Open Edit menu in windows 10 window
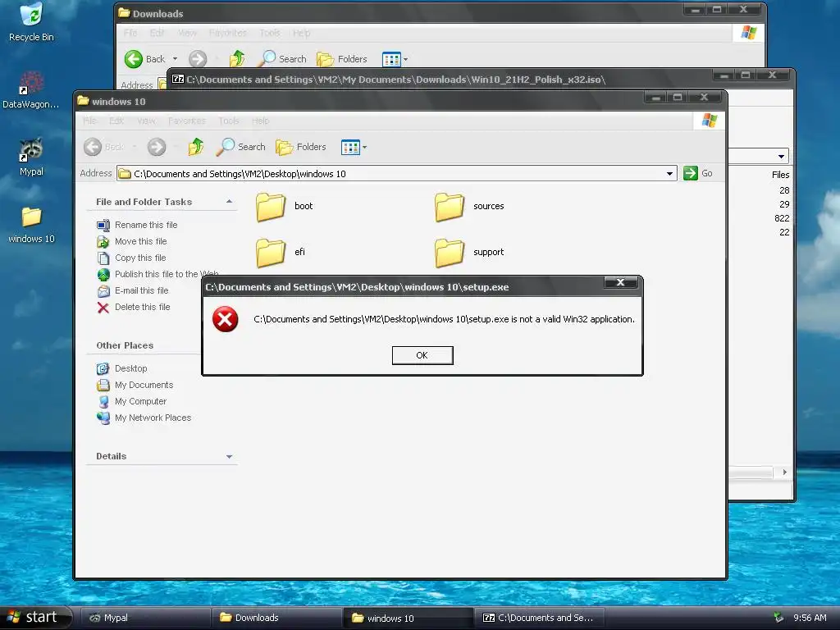Viewport: 840px width, 630px height. coord(116,121)
